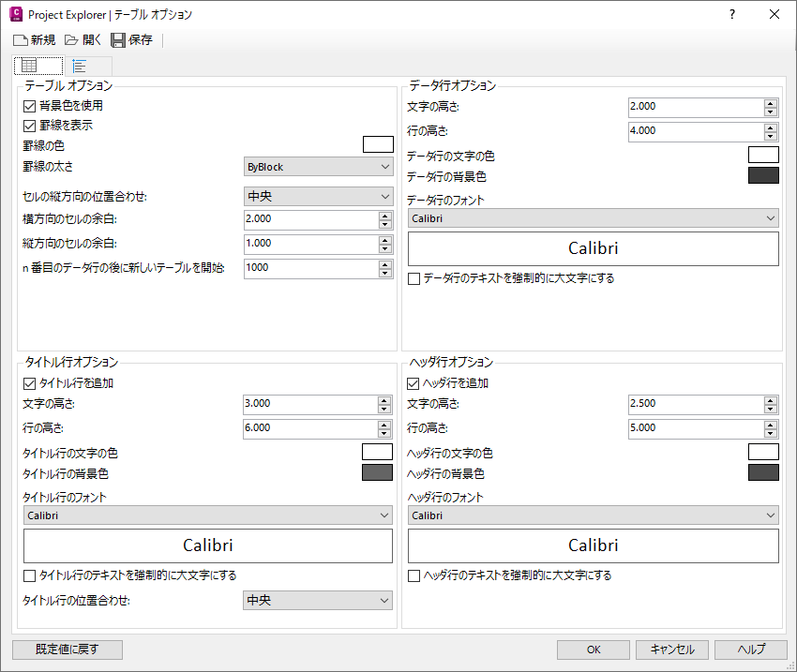Click the help question mark in title bar
Viewport: 797px width, 672px height.
coord(732,14)
